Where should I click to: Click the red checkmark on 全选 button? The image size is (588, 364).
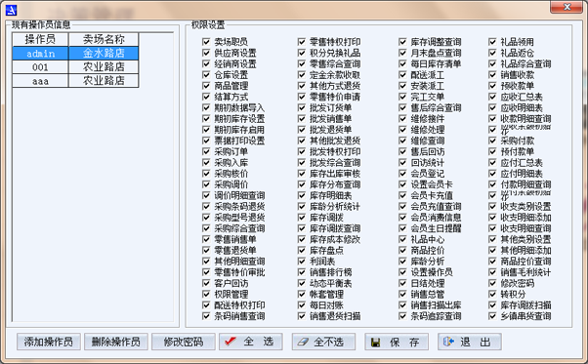[x=231, y=342]
